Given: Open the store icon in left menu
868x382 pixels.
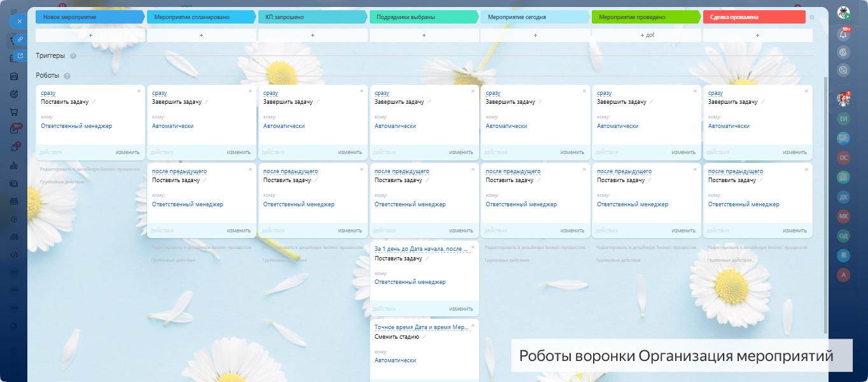Looking at the screenshot, I should [14, 76].
